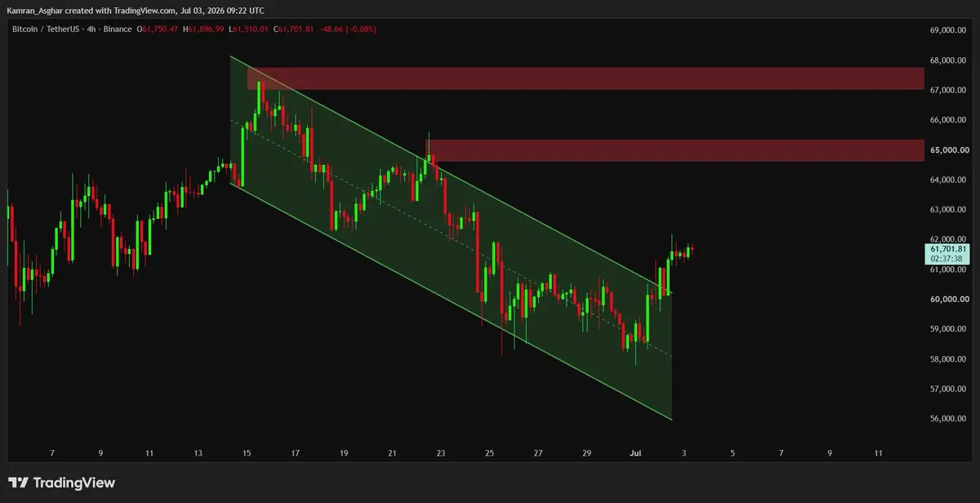Image resolution: width=980 pixels, height=503 pixels.
Task: Click the date label 3 on time axis
Action: (x=684, y=452)
